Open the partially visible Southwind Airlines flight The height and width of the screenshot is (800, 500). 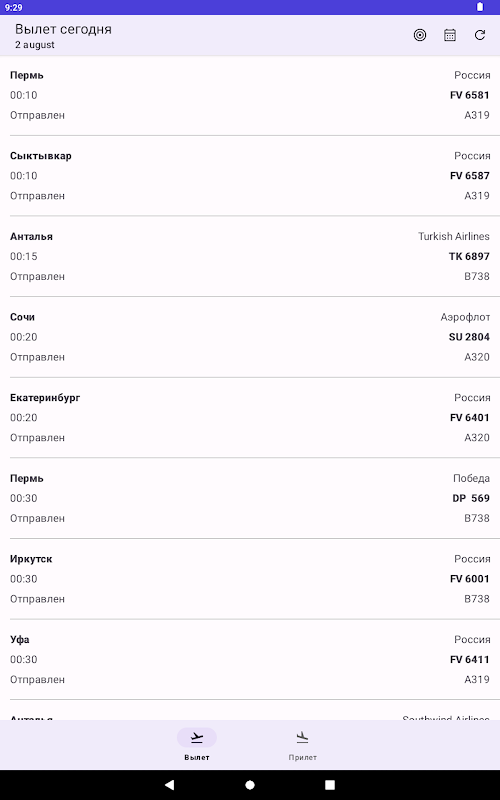(250, 711)
